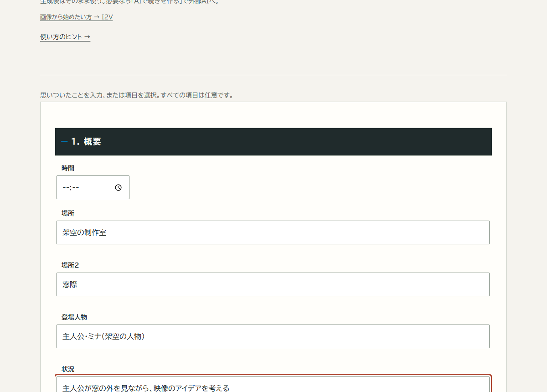
Task: Edit the 状況 text field
Action: click(x=273, y=384)
